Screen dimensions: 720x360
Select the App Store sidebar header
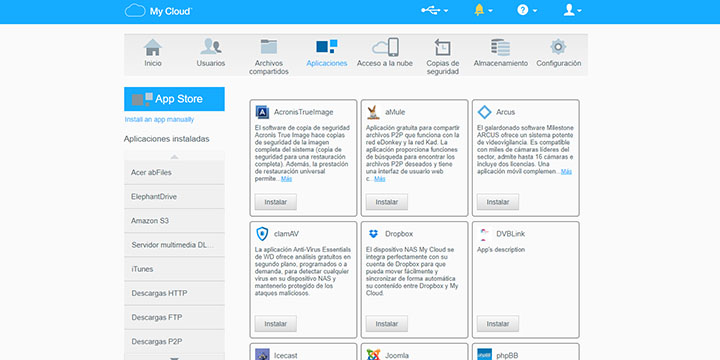(174, 99)
